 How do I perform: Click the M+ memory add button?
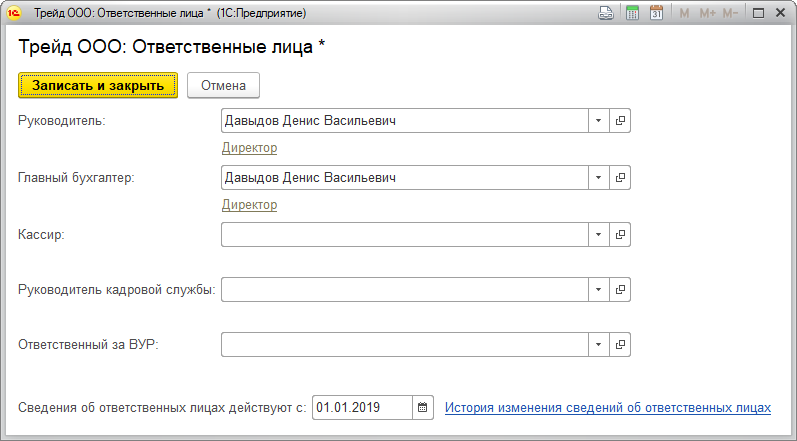[x=708, y=13]
